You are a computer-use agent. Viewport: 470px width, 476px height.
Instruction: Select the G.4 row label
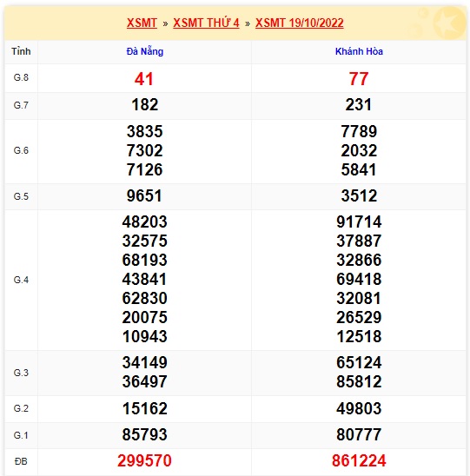click(21, 280)
